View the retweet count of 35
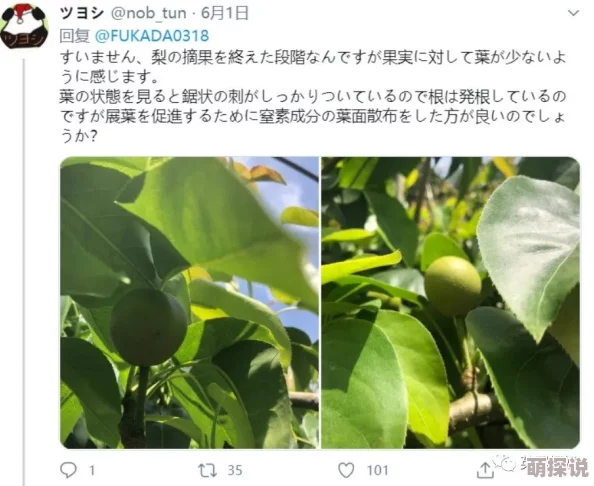This screenshot has height=486, width=594. click(235, 470)
